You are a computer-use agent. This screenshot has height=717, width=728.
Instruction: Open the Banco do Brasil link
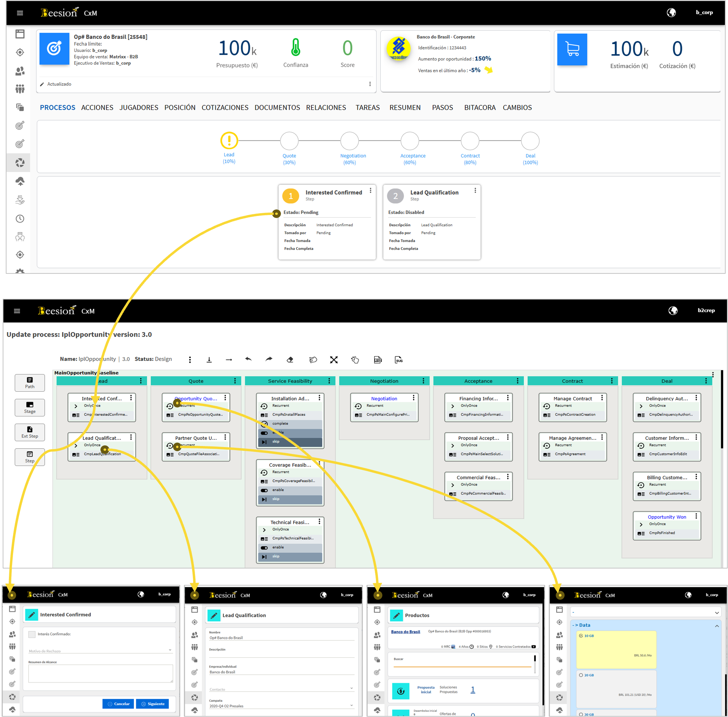[x=405, y=631]
